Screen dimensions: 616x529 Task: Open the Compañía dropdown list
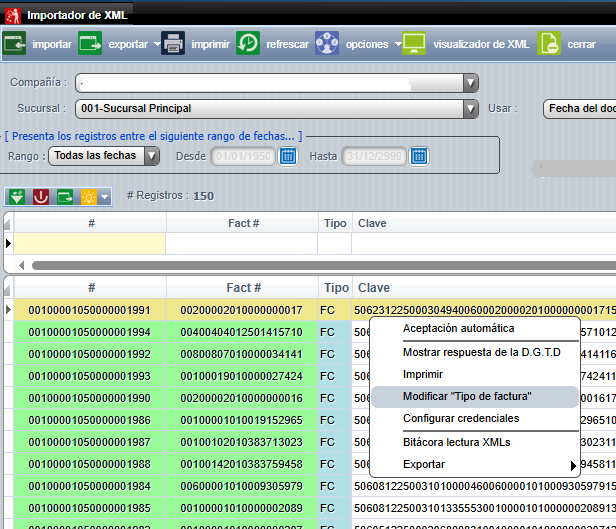coord(469,83)
